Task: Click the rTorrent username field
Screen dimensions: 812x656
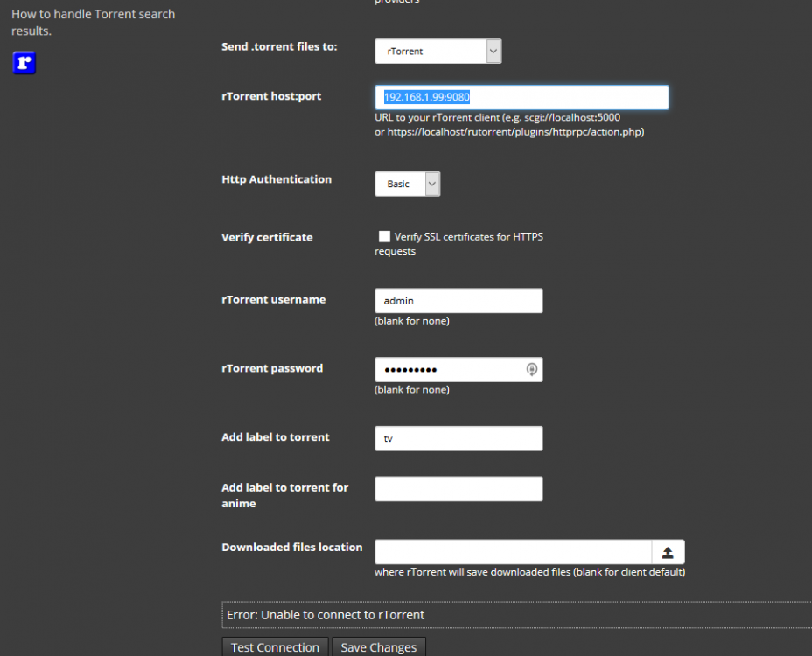Action: click(x=458, y=300)
